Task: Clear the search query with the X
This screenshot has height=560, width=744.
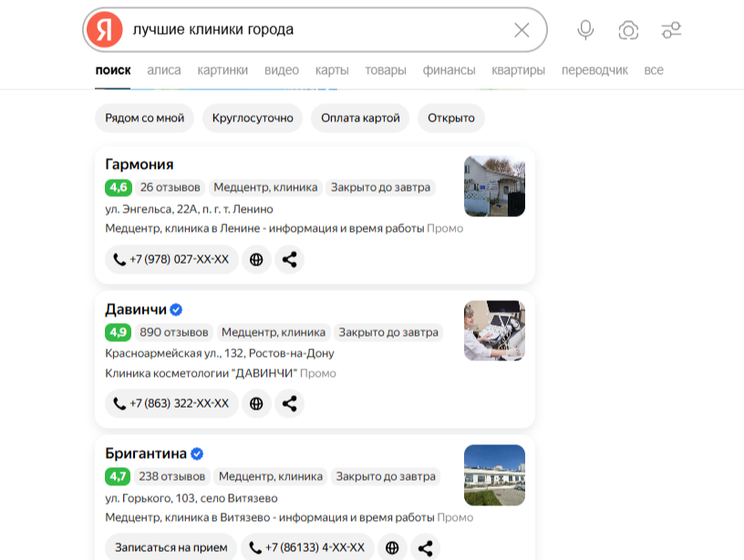Action: pos(521,29)
